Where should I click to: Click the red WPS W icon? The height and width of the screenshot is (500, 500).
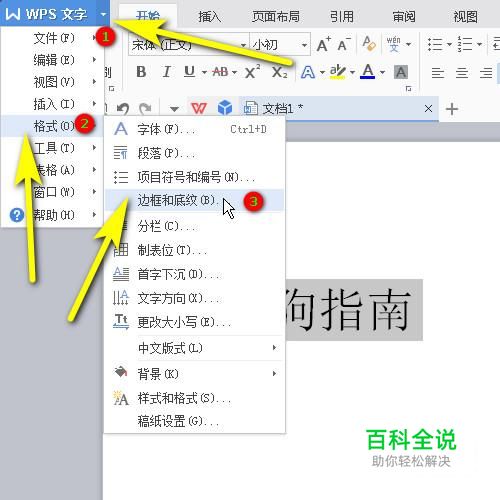199,108
